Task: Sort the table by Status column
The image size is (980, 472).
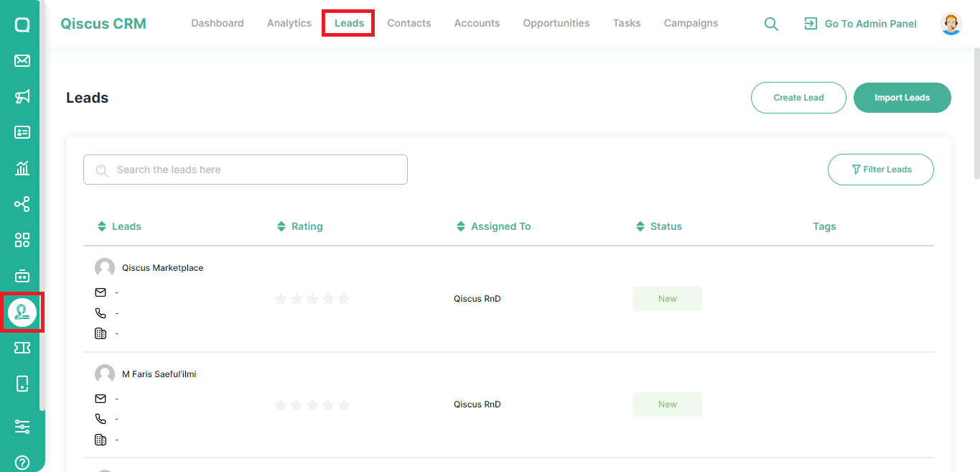Action: (x=640, y=226)
